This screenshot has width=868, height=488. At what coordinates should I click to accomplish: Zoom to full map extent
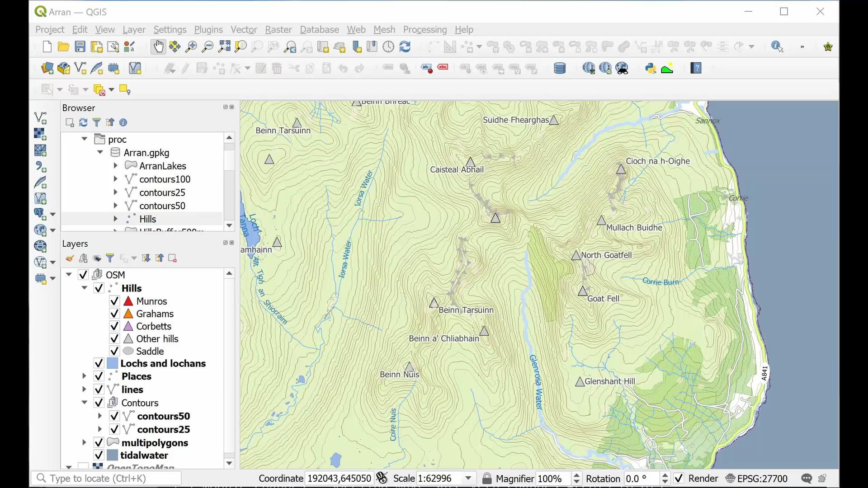click(224, 47)
